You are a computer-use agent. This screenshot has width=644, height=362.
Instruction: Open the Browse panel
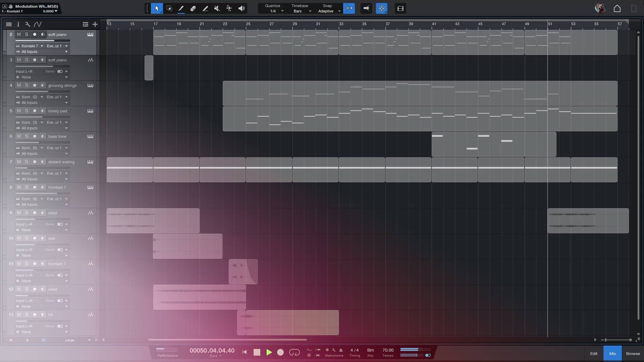pos(633,354)
